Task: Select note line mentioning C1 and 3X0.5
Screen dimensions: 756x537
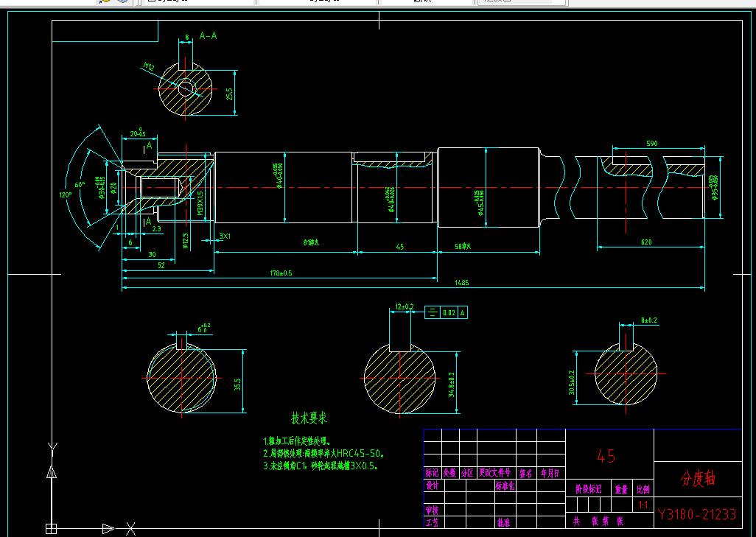Action: click(321, 466)
